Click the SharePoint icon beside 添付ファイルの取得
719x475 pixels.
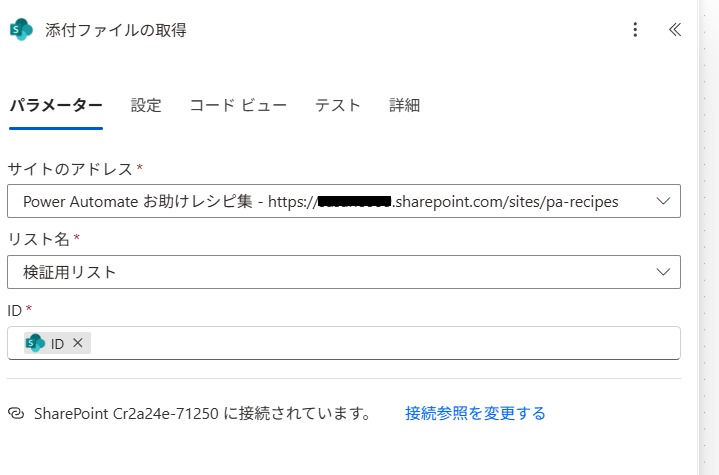pyautogui.click(x=21, y=30)
